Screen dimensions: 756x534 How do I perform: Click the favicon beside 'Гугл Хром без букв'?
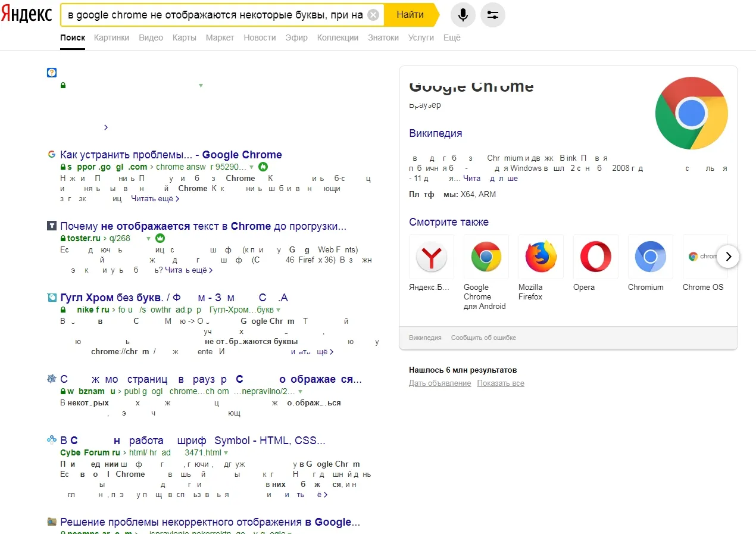[52, 298]
